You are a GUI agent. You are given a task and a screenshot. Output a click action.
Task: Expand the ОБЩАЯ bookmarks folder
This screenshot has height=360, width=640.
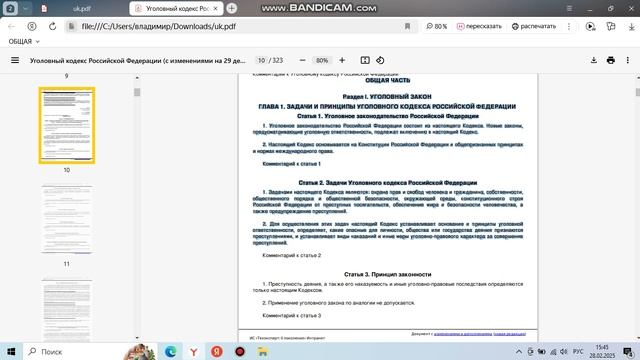point(24,42)
